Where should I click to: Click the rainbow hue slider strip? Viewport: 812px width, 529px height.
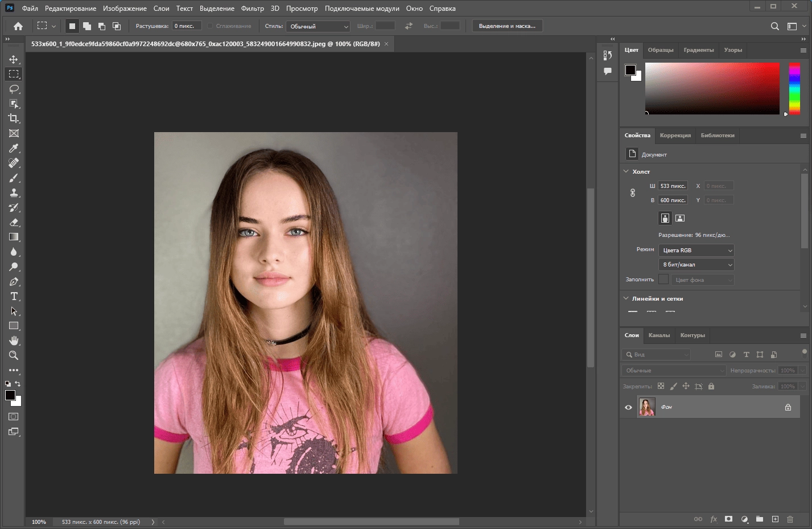[x=794, y=88]
